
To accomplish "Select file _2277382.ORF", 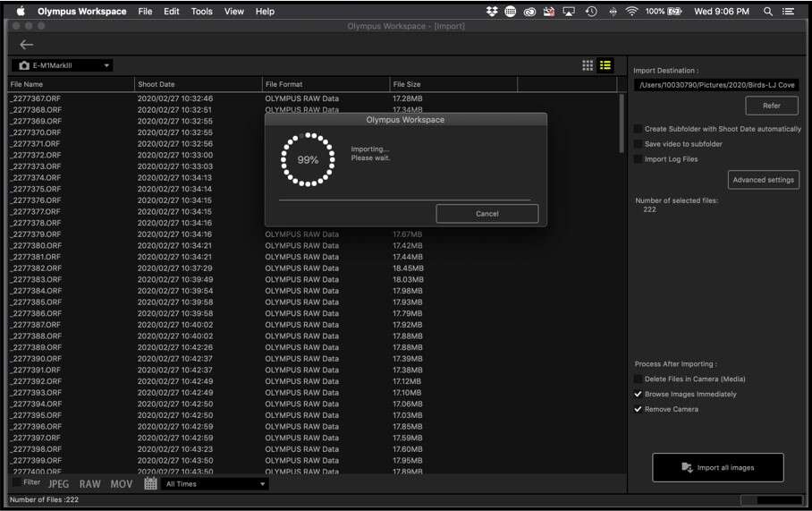I will [x=37, y=268].
